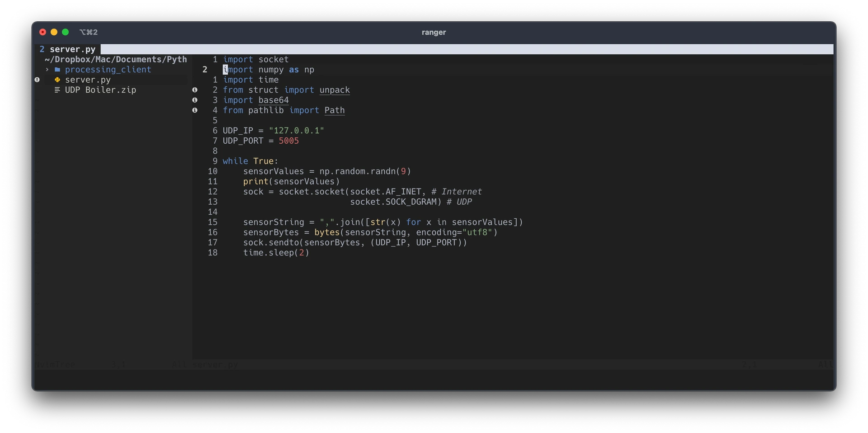Click the green fullscreen window button
Viewport: 868px width, 433px height.
click(x=65, y=32)
